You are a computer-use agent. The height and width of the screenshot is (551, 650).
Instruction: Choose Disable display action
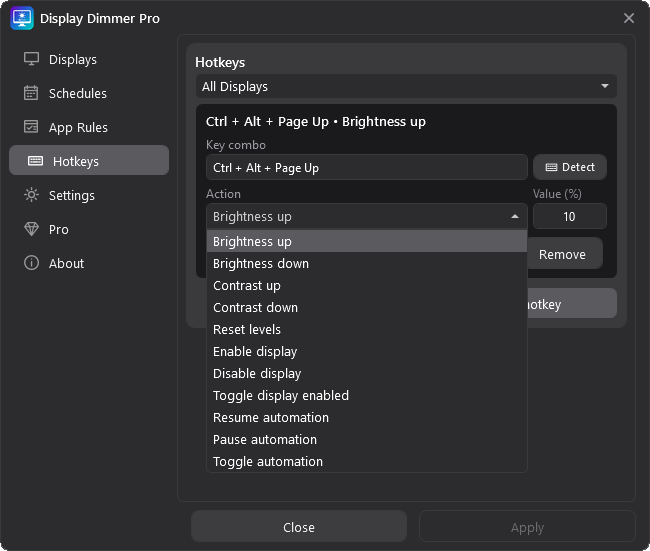click(367, 374)
